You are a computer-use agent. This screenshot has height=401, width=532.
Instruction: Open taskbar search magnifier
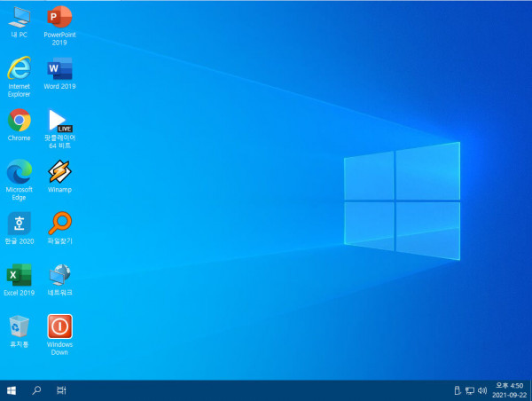(36, 390)
